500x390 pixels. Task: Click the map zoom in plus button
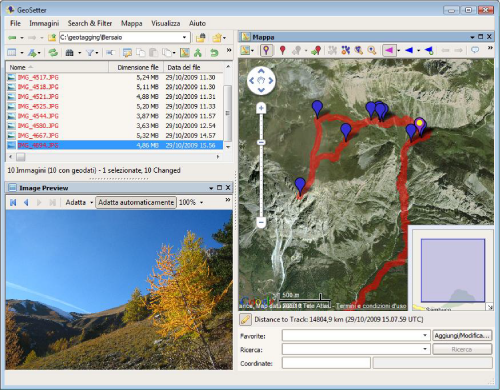261,108
